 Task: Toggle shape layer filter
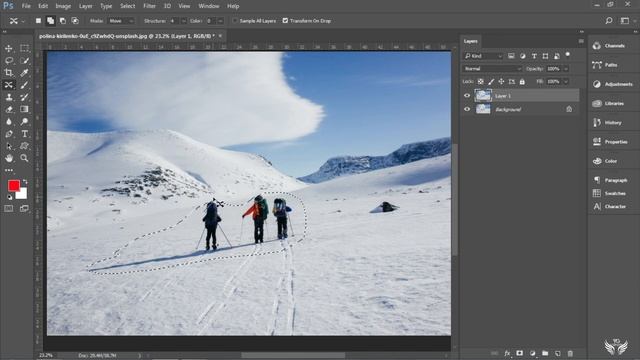545,56
